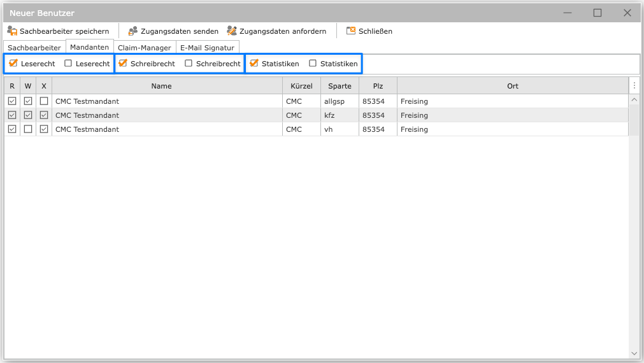This screenshot has height=363, width=644.
Task: Open the Claim-Manager tab
Action: 145,48
